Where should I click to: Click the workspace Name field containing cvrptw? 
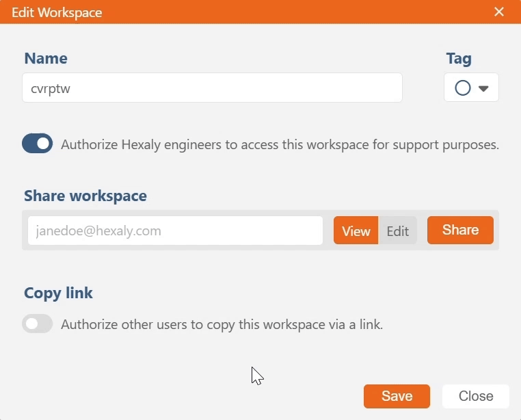click(212, 88)
